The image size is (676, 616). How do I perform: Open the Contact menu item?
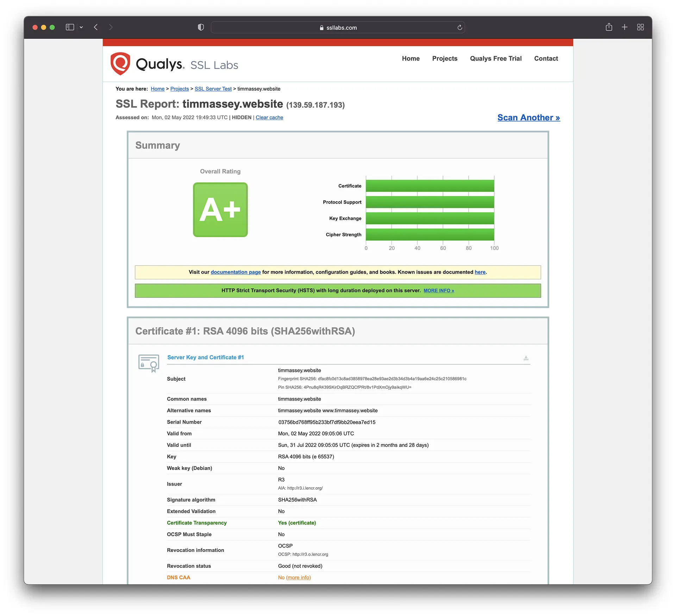546,58
